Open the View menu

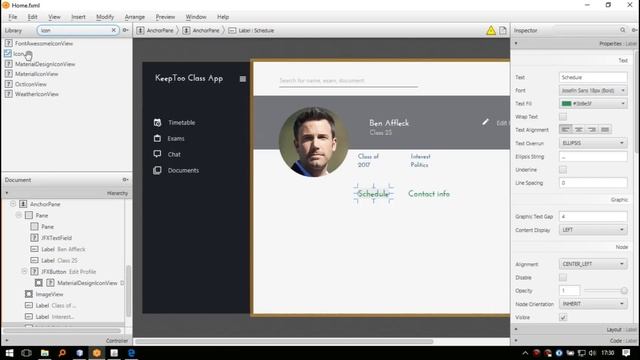click(54, 17)
